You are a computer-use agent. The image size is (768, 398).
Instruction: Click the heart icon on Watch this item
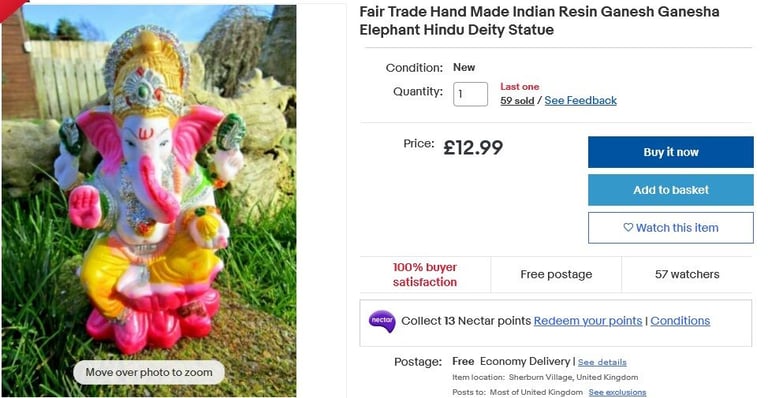pyautogui.click(x=628, y=228)
